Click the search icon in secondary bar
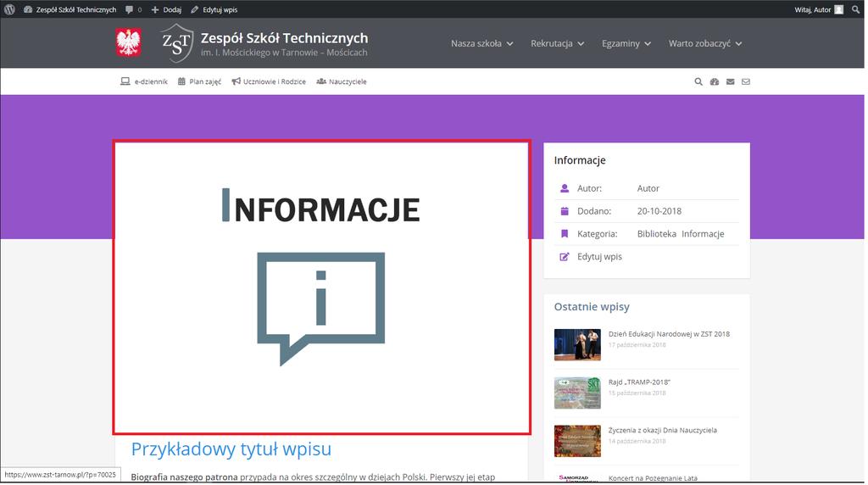This screenshot has height=485, width=868. click(x=698, y=81)
